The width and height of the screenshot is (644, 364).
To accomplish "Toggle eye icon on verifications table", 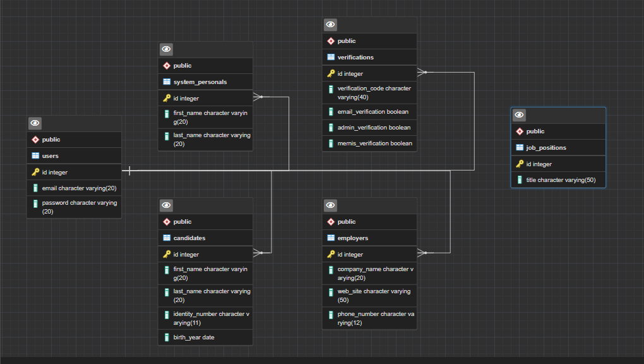I will 330,25.
